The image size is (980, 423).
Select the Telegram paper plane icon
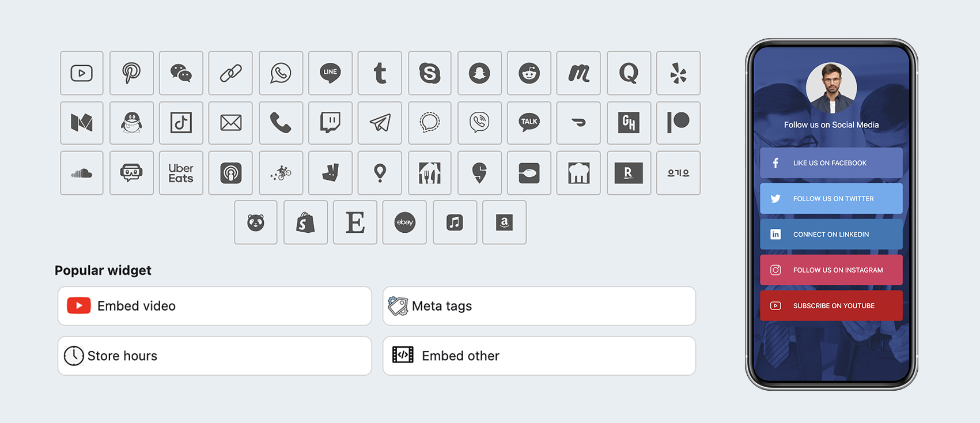click(x=380, y=123)
